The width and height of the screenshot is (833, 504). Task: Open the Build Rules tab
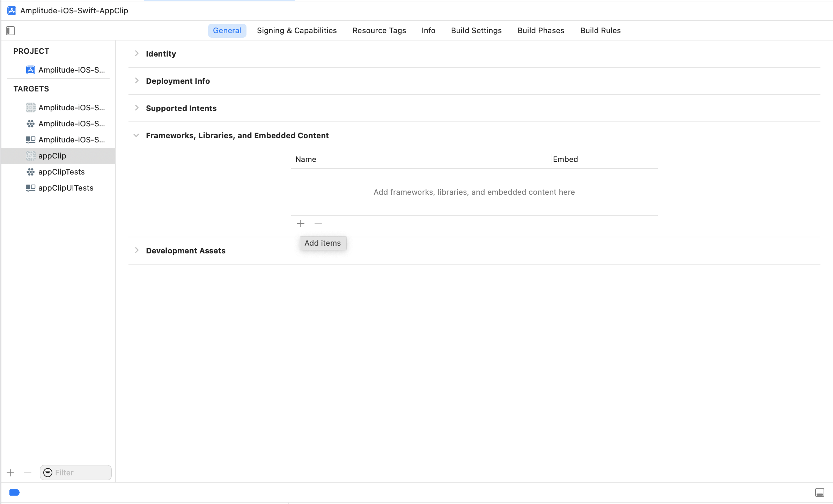[600, 31]
